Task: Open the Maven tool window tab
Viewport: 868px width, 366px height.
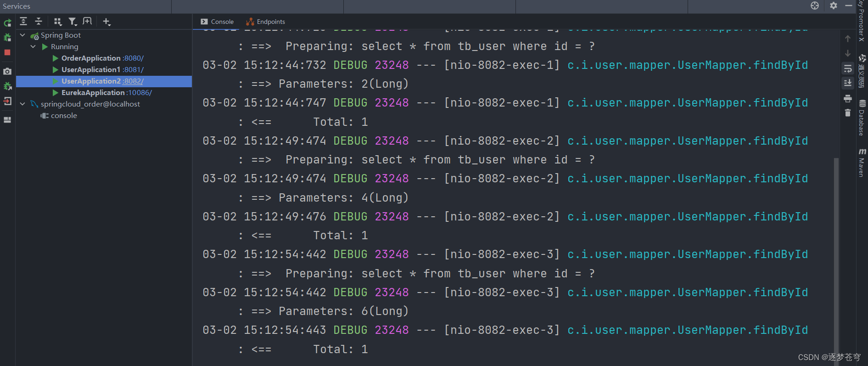Action: [x=862, y=163]
